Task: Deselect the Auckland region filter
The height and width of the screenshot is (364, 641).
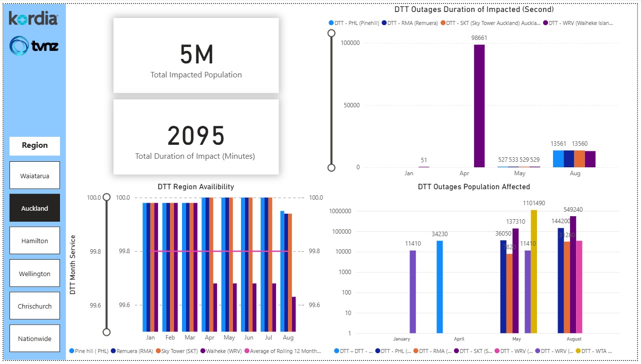Action: 34,207
